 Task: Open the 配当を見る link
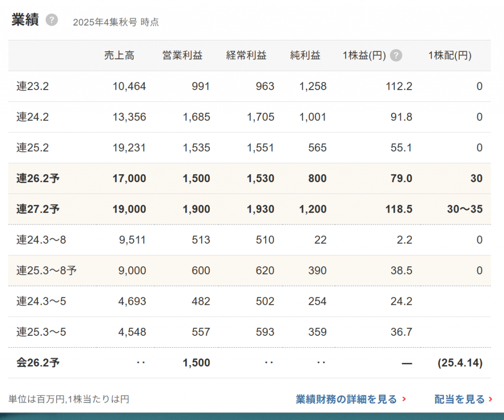459,399
